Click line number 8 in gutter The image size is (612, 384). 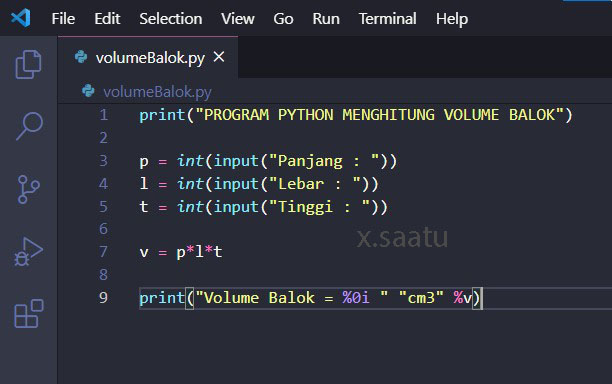point(103,275)
